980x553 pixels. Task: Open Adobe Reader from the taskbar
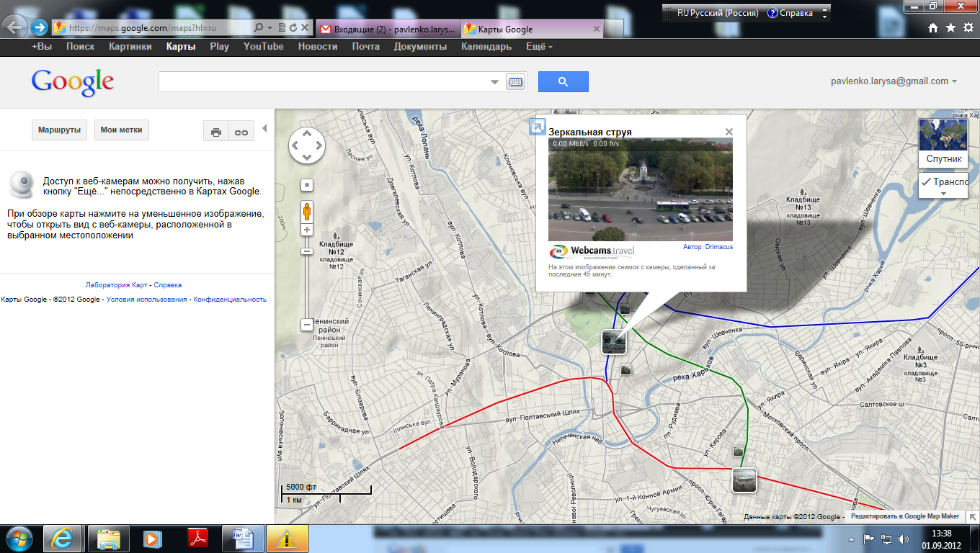[x=197, y=538]
